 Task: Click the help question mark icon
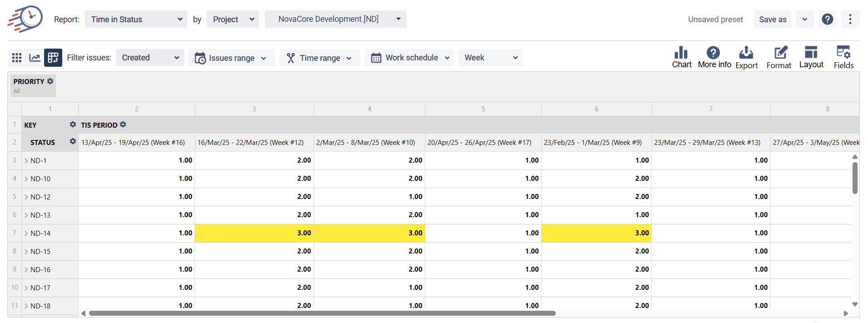tap(828, 19)
